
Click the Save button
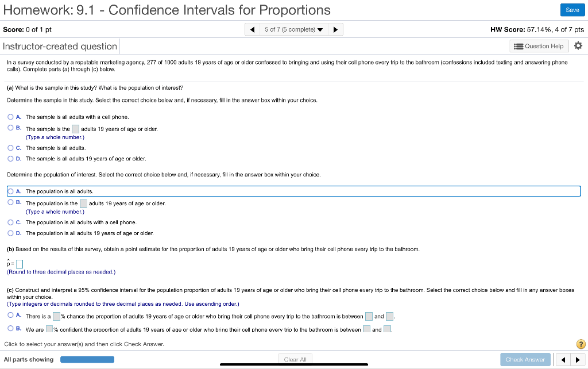click(x=572, y=10)
